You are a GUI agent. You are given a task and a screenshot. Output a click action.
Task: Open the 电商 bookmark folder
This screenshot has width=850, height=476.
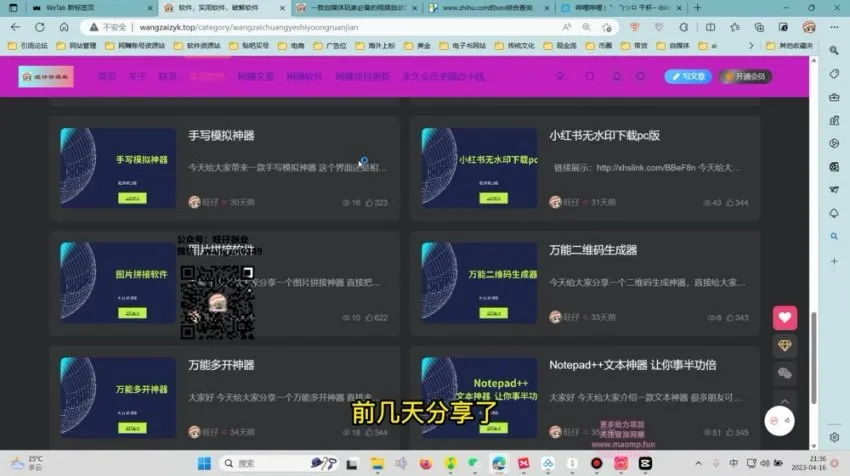click(291, 46)
